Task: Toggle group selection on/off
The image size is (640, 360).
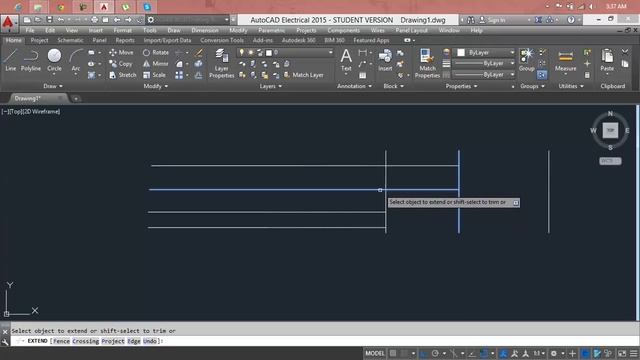Action: (542, 75)
